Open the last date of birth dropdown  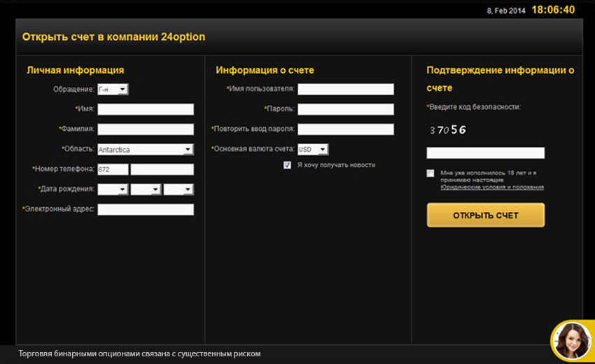[178, 189]
